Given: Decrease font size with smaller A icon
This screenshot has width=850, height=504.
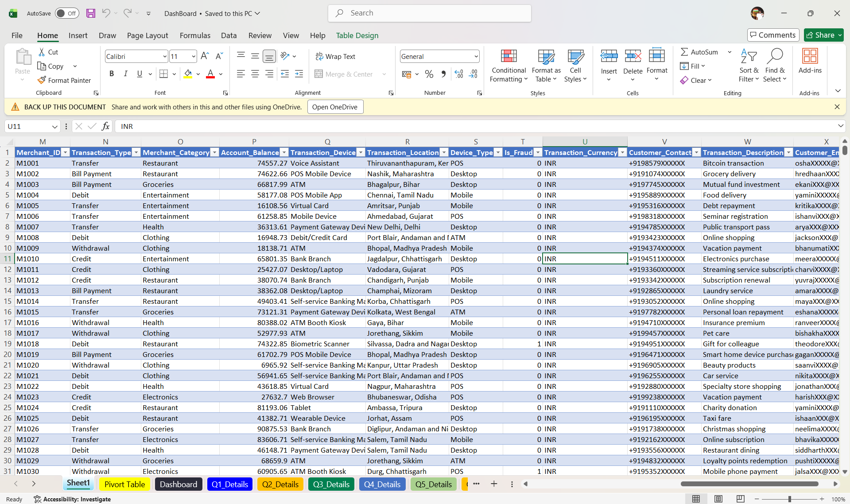Looking at the screenshot, I should pyautogui.click(x=219, y=56).
